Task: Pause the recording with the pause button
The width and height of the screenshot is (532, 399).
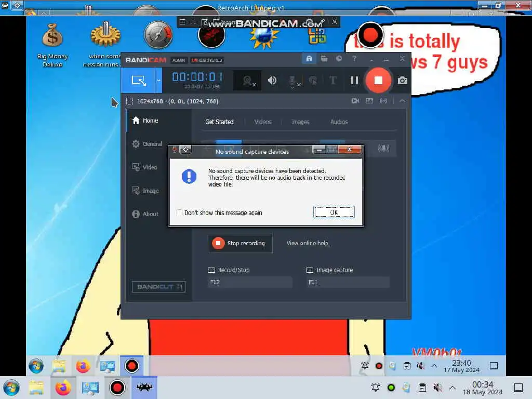Action: [354, 81]
